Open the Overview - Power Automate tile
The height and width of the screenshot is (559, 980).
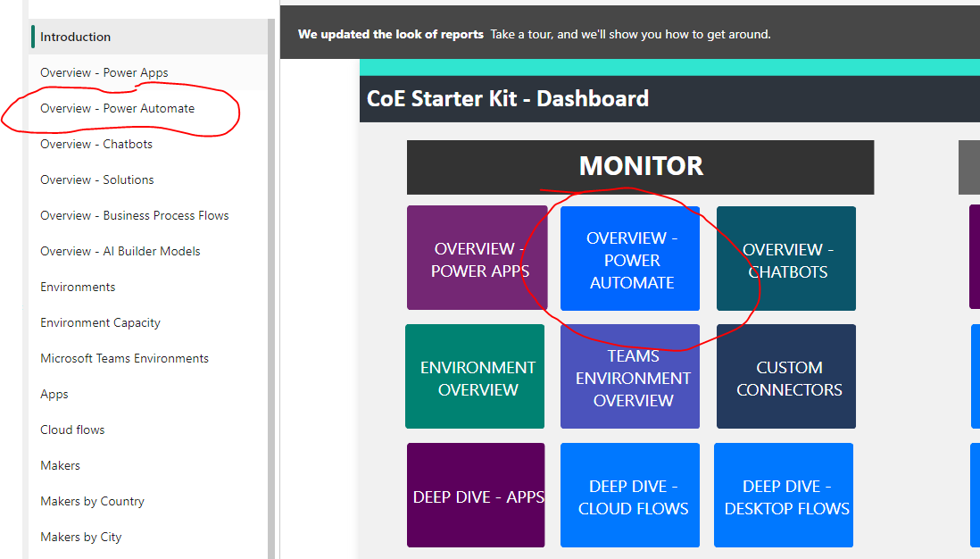tap(629, 258)
